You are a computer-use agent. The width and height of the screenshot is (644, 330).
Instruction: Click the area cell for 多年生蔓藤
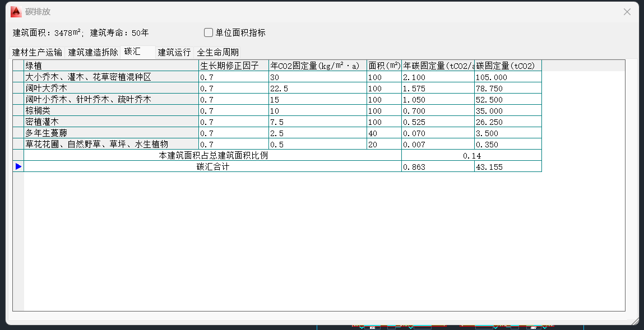point(384,133)
